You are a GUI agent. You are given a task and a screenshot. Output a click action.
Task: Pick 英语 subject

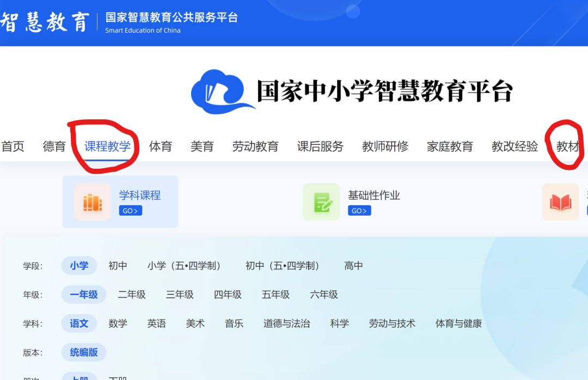click(156, 324)
